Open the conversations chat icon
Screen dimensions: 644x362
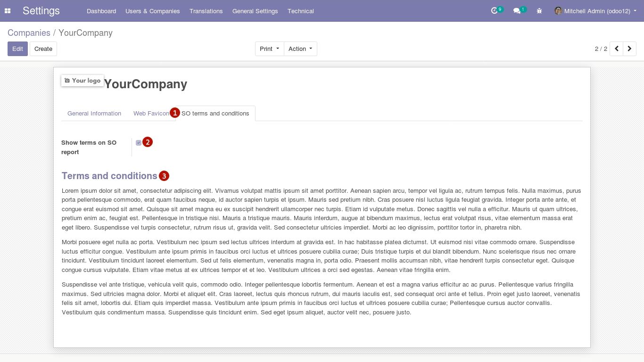(x=519, y=10)
